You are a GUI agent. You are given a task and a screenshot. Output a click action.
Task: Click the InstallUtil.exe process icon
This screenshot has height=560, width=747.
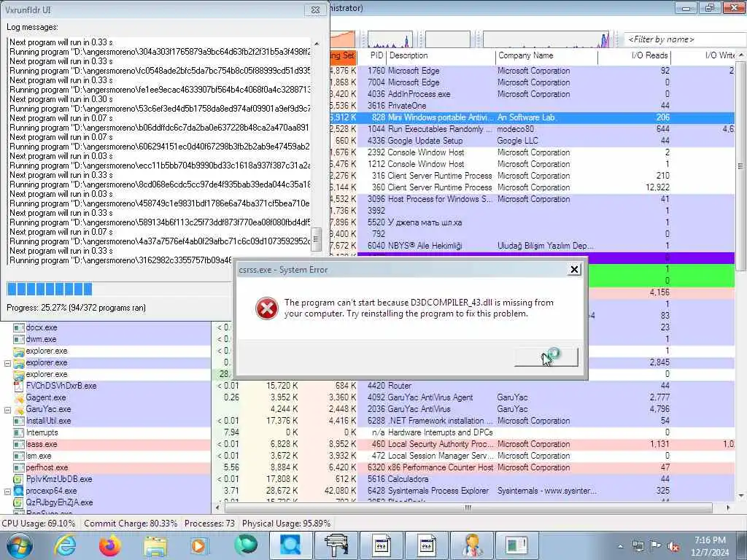click(x=18, y=421)
